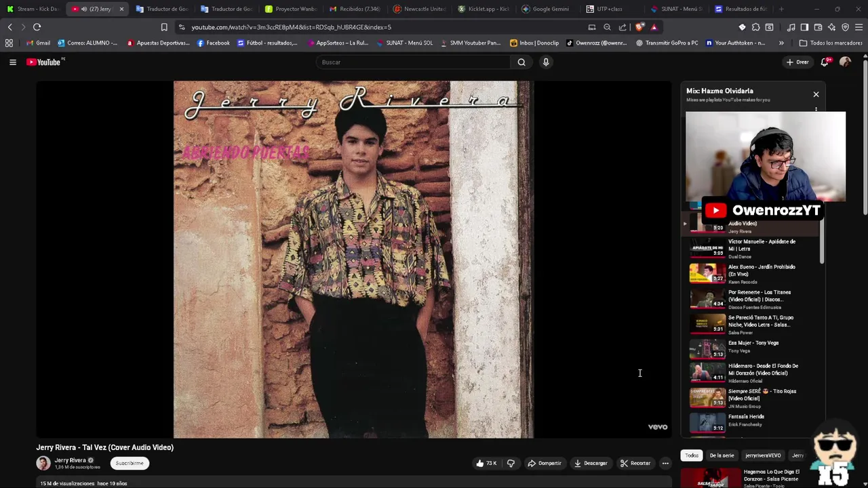Click the zoom-out magnifier in address bar
868x488 pixels.
[x=607, y=27]
